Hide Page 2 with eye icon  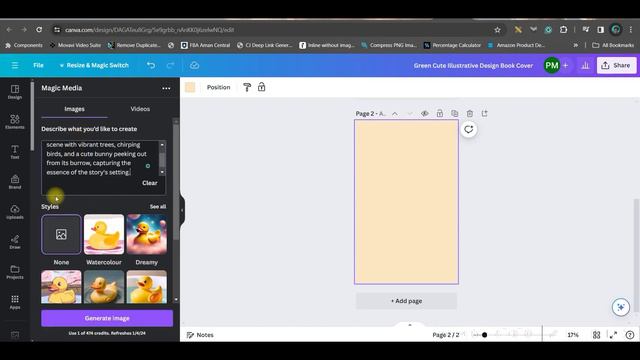(x=424, y=113)
